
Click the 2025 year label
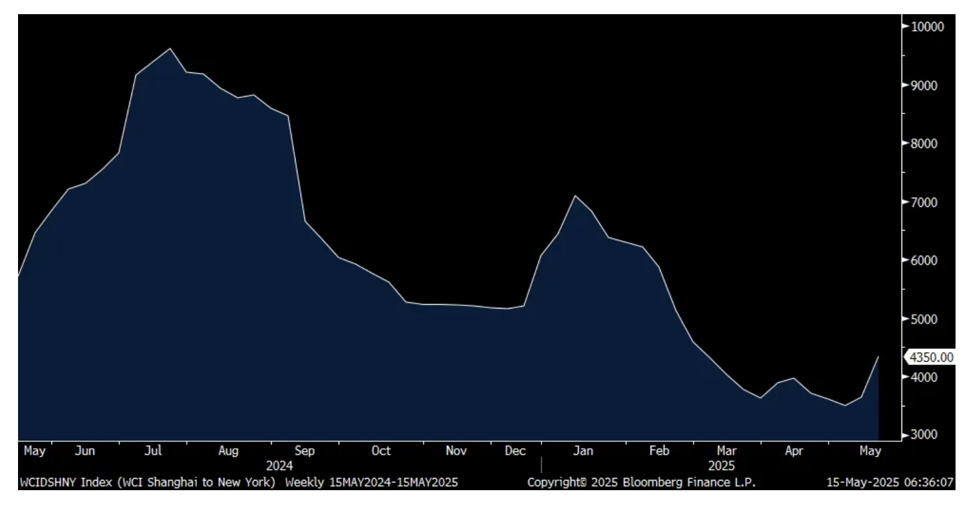[721, 465]
